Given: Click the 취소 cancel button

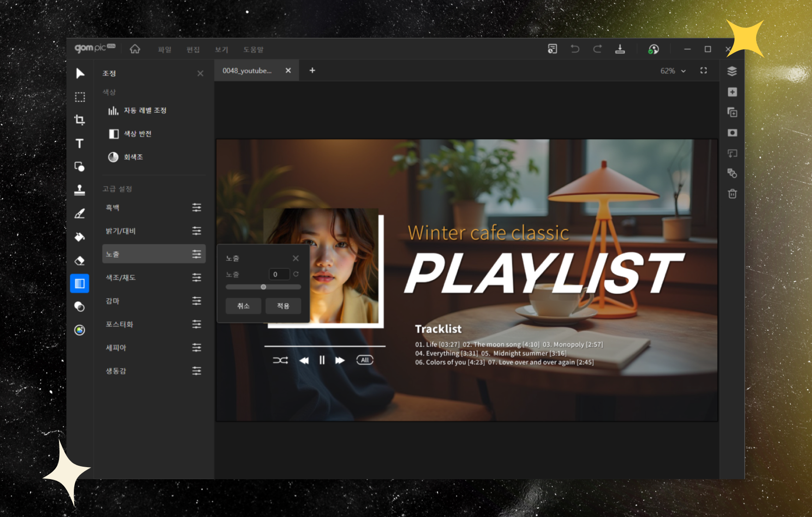Looking at the screenshot, I should (243, 306).
